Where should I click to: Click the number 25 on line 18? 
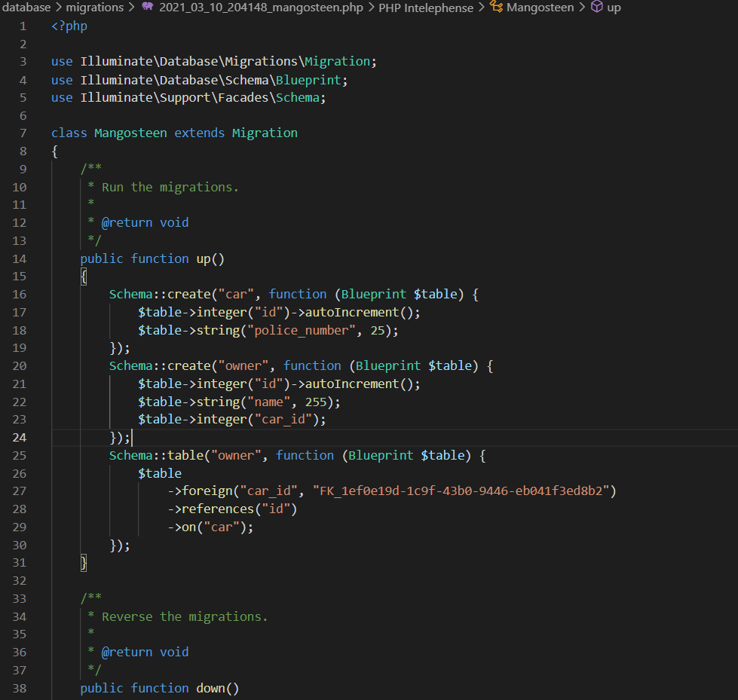(378, 331)
